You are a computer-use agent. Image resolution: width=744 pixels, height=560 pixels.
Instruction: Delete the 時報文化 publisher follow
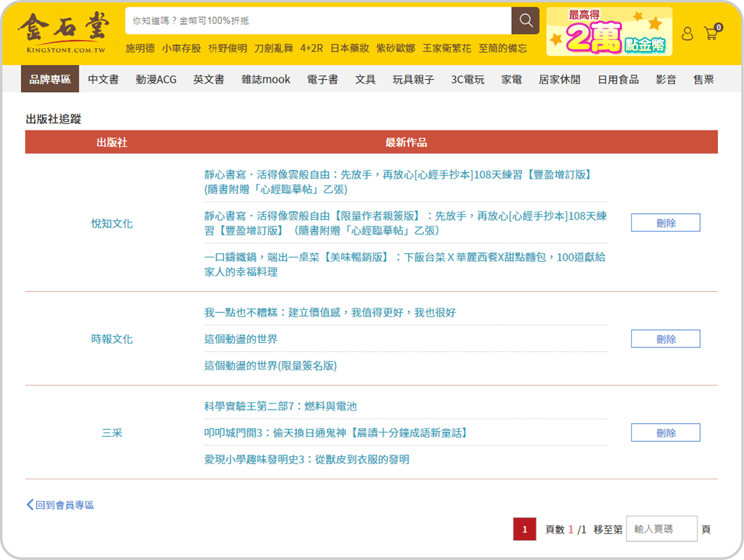point(665,339)
